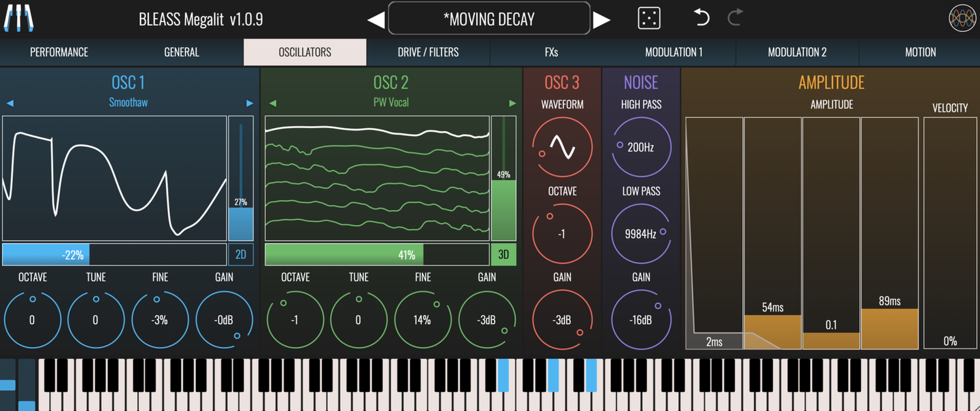Viewport: 980px width, 411px height.
Task: Click the OSC 3 sine waveform selector
Action: point(562,147)
